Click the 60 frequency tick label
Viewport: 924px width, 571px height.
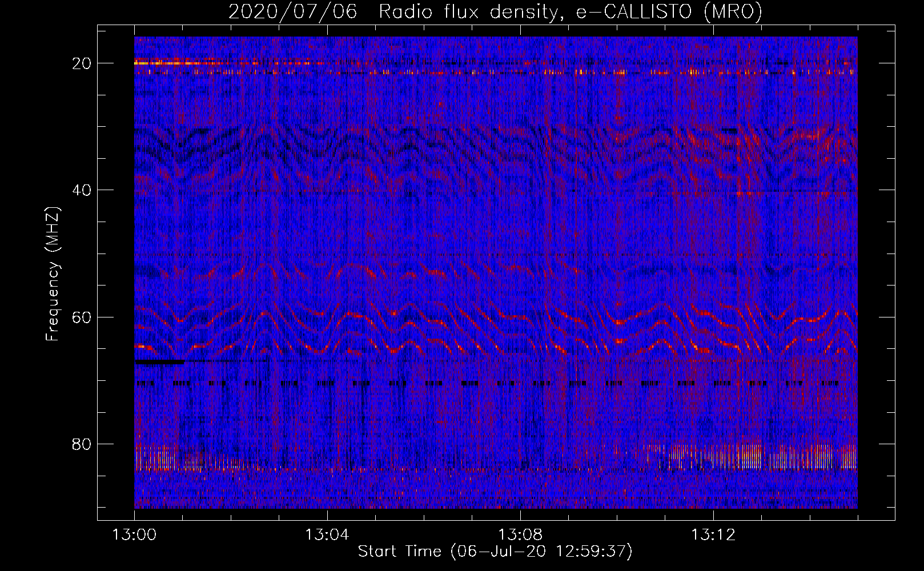coord(82,317)
